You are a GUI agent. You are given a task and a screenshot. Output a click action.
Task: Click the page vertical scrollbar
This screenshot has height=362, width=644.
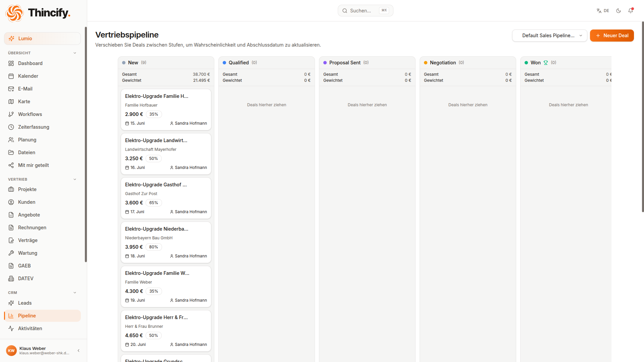[x=643, y=117]
